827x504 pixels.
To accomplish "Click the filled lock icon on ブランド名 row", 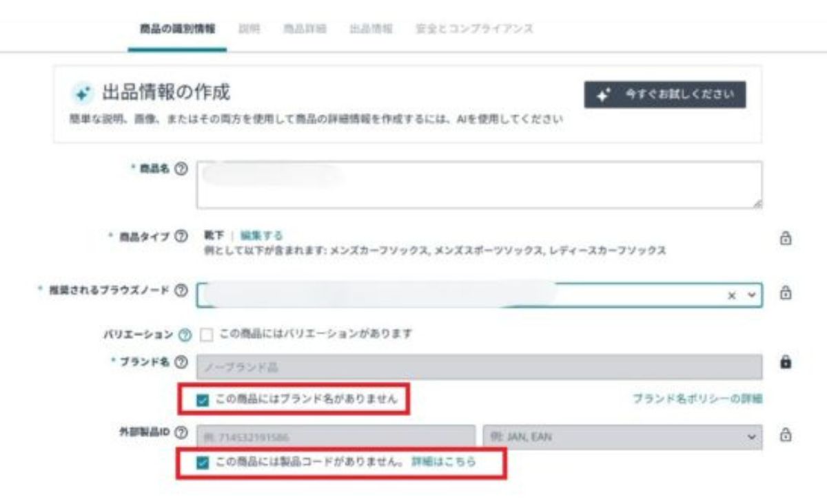I will [784, 362].
